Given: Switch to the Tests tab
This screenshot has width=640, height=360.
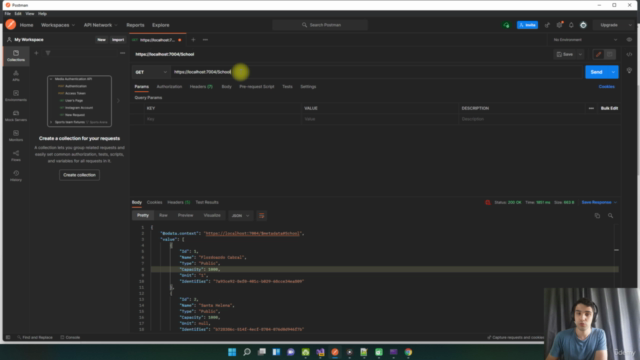Looking at the screenshot, I should point(287,87).
